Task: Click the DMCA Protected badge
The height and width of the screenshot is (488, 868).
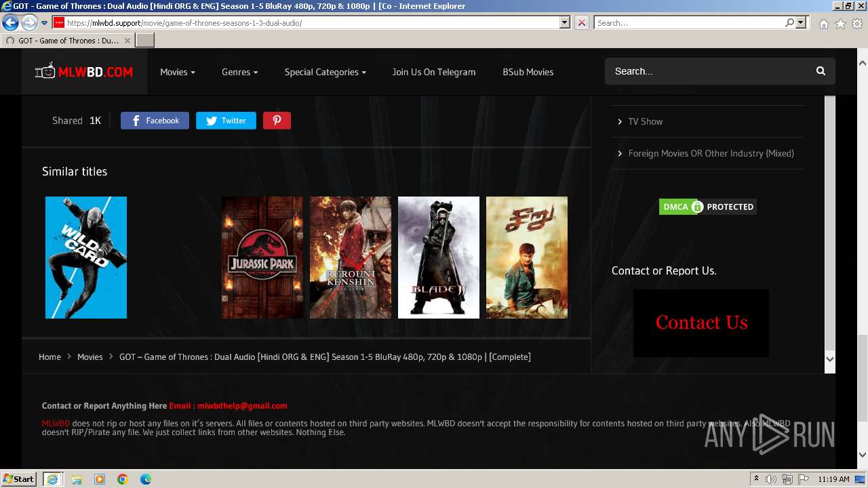Action: [x=707, y=207]
